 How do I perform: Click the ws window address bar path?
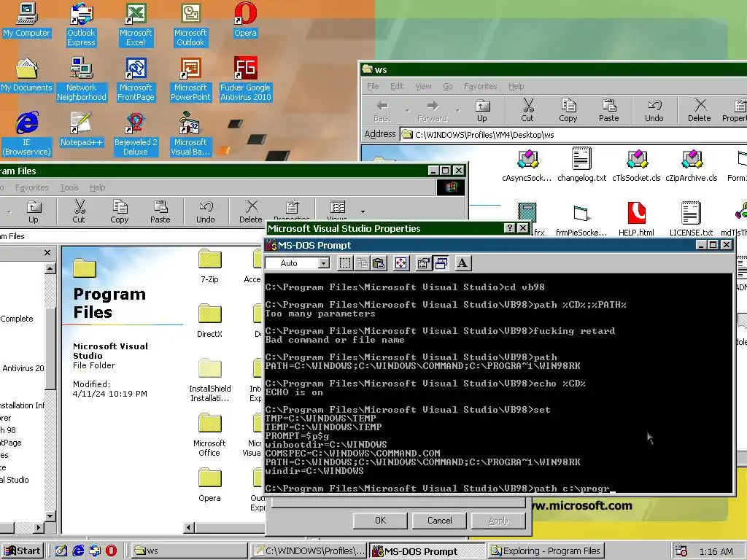click(484, 135)
